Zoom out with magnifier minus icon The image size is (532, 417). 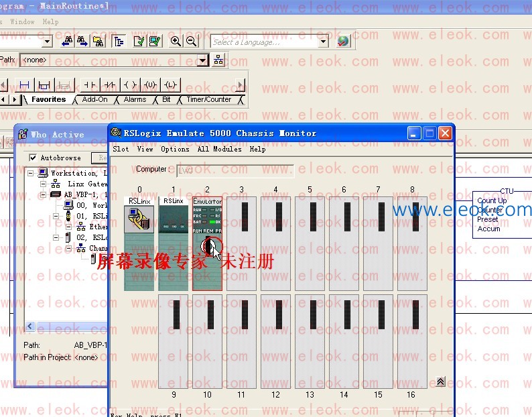tap(191, 42)
